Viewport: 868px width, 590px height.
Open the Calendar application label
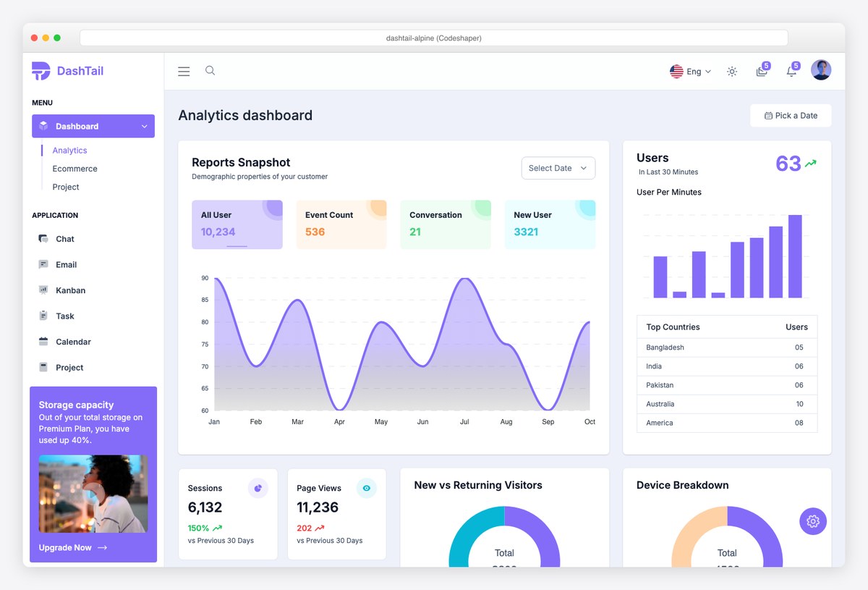click(x=74, y=342)
